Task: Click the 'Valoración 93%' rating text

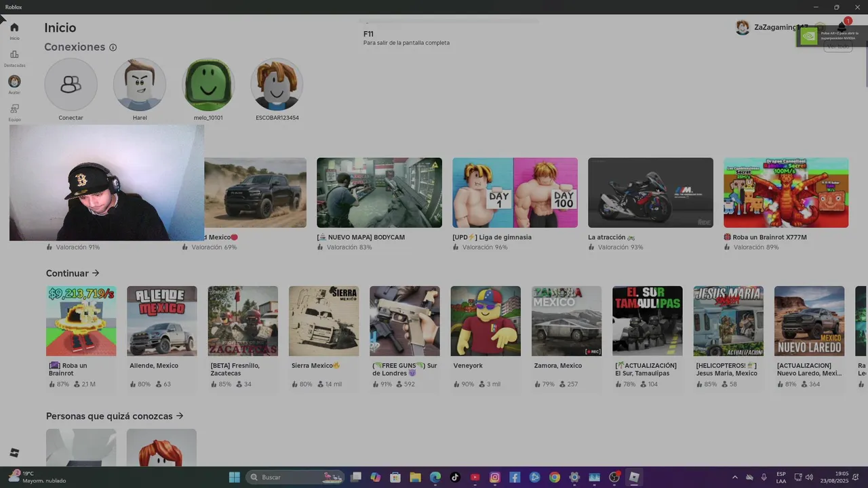Action: (620, 247)
